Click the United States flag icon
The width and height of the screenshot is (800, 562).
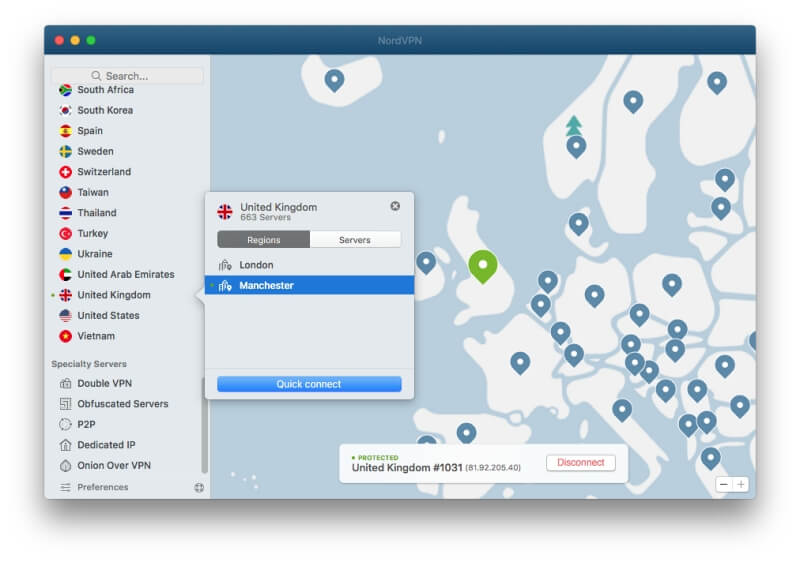pyautogui.click(x=65, y=316)
